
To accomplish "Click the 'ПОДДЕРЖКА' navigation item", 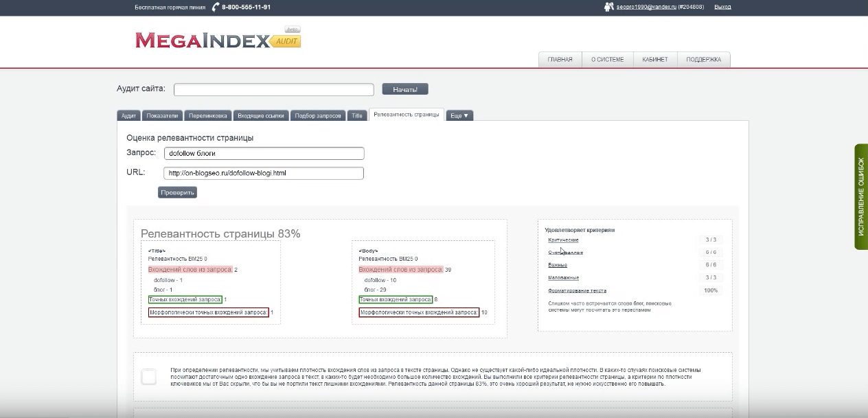I will click(x=704, y=60).
